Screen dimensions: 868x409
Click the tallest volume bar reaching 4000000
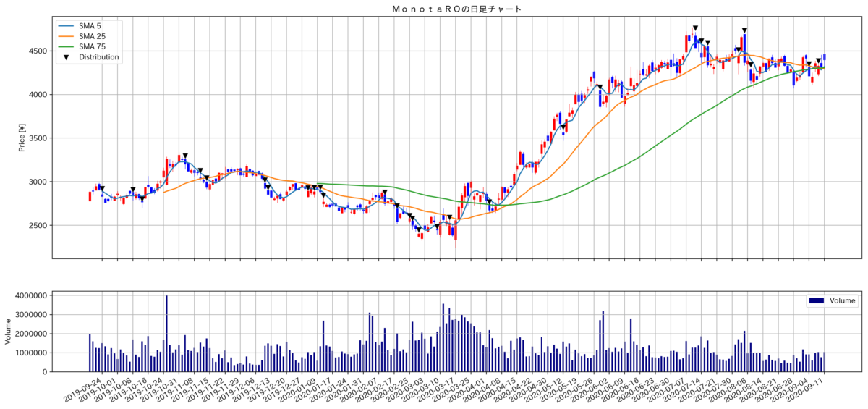166,333
